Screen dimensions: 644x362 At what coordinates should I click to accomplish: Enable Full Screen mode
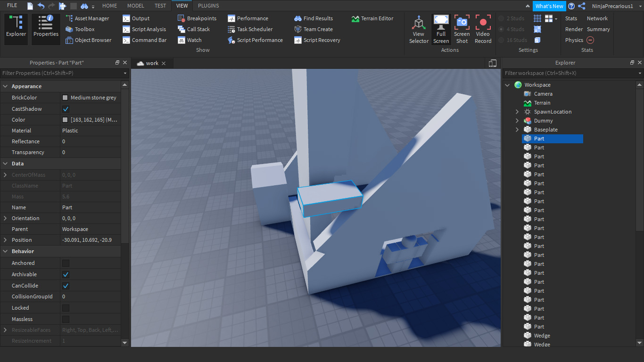pos(441,28)
